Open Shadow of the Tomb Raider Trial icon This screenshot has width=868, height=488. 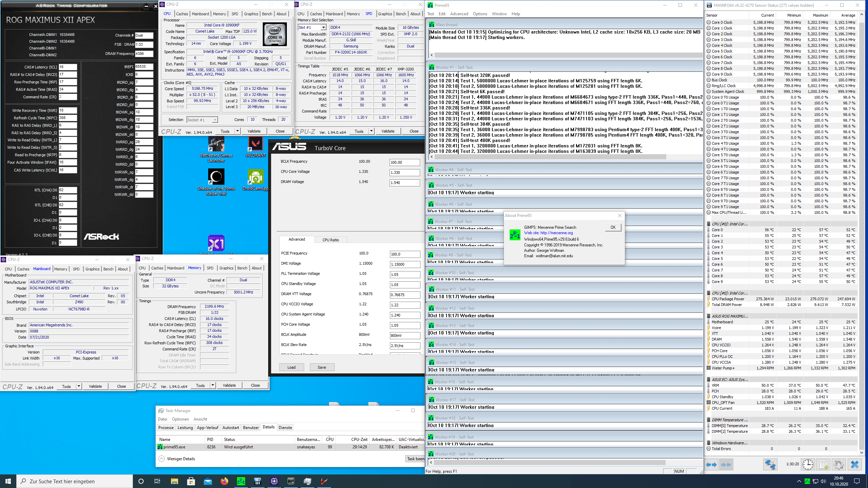click(216, 182)
